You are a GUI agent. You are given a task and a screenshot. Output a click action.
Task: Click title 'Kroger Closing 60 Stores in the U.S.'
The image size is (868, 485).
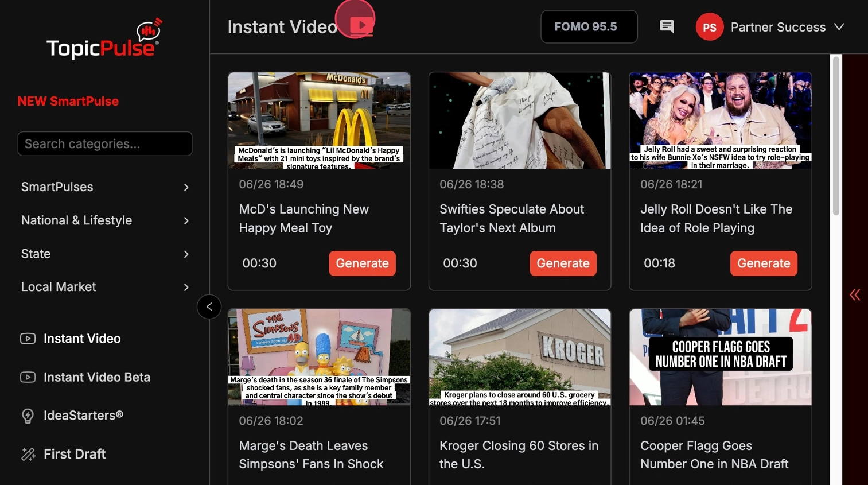coord(519,455)
